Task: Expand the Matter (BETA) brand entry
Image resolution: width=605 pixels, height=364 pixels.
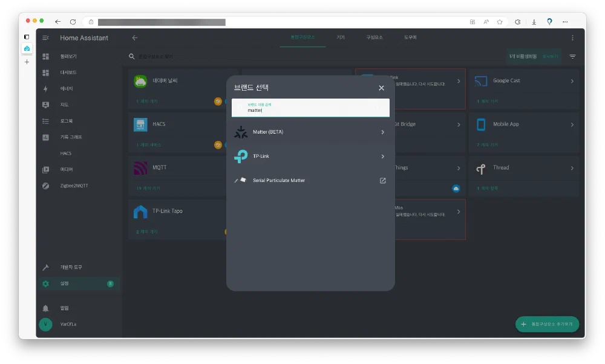Action: click(382, 132)
